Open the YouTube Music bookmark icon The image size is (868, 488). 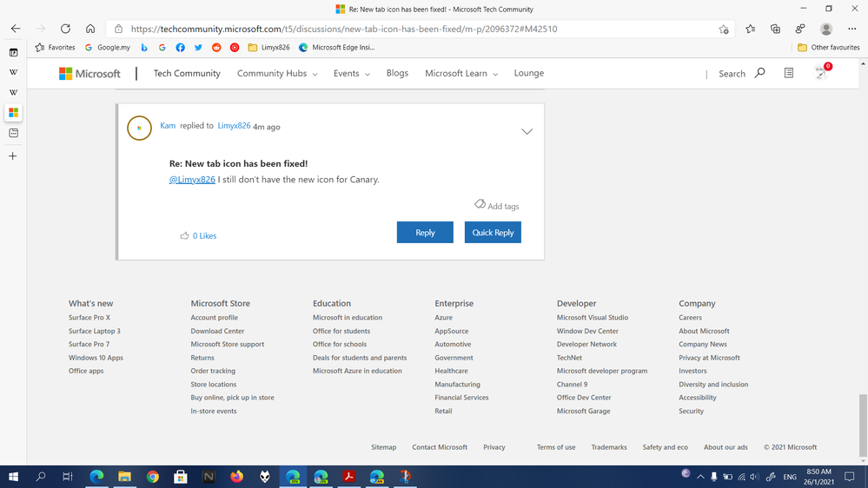(x=235, y=48)
